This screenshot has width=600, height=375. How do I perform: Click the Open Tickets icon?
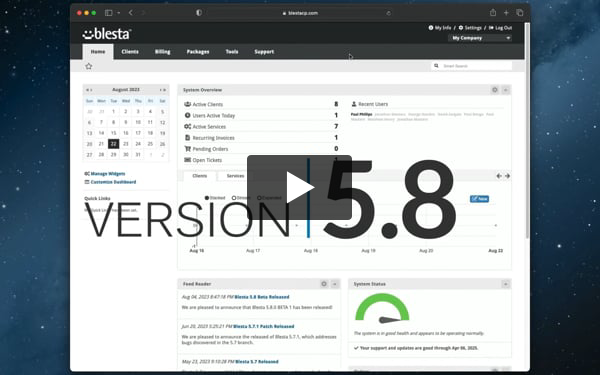tap(188, 160)
